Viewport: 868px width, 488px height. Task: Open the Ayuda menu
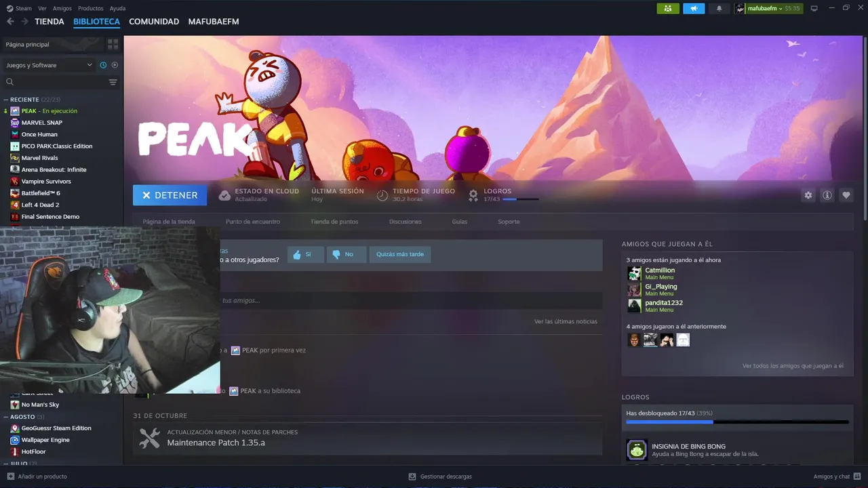point(117,8)
